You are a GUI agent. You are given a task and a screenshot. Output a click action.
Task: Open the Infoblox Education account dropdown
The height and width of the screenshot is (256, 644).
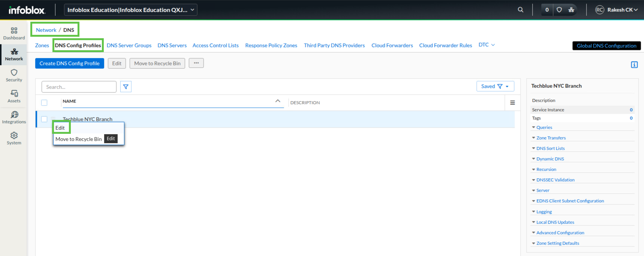tap(131, 10)
